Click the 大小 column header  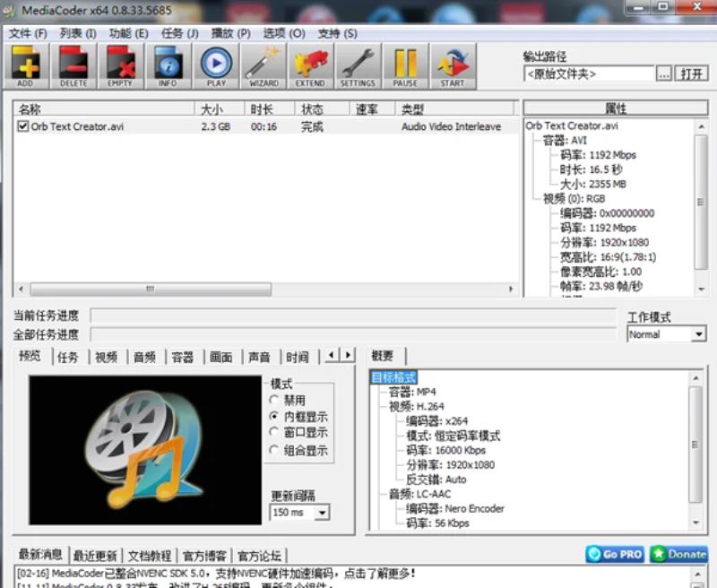[220, 109]
